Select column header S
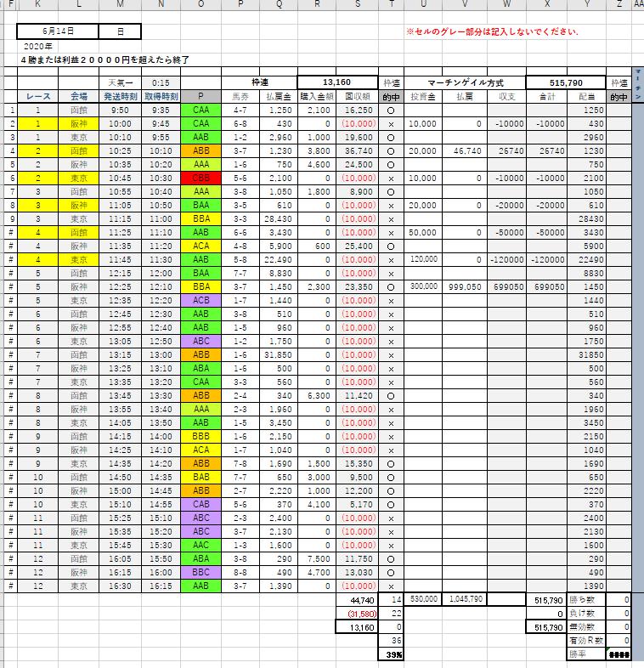 point(356,5)
